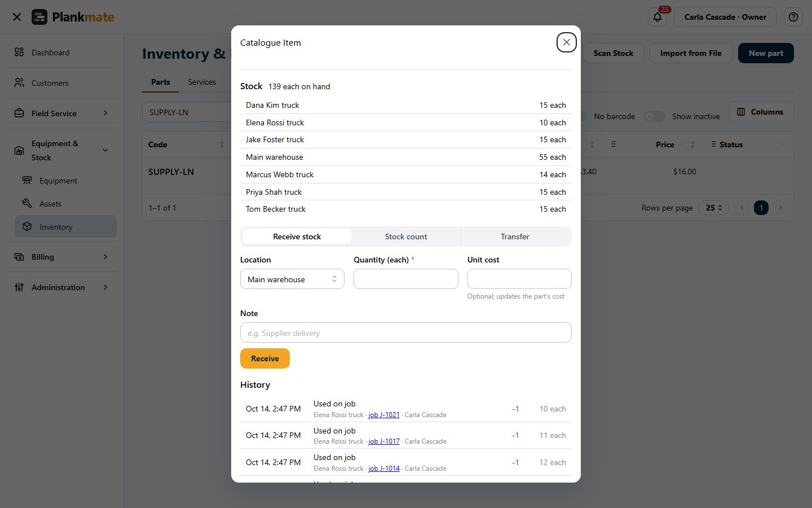Close the Catalogue Item dialog

click(566, 42)
